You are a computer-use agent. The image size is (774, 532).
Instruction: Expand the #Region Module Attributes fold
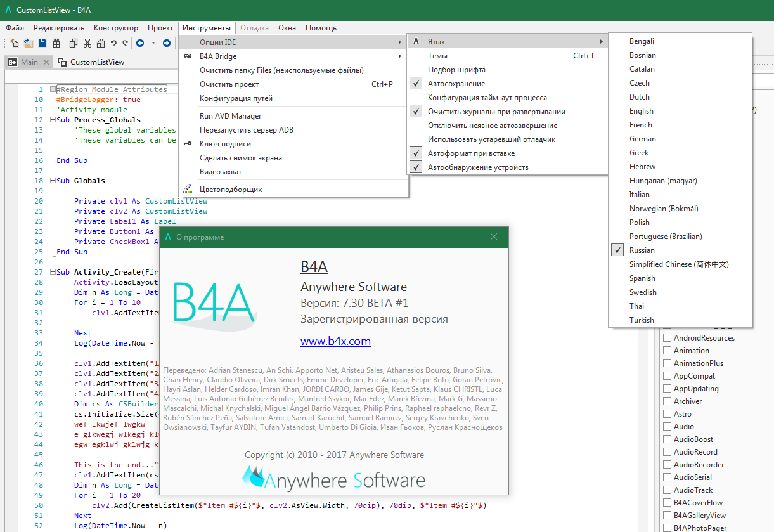pyautogui.click(x=53, y=89)
